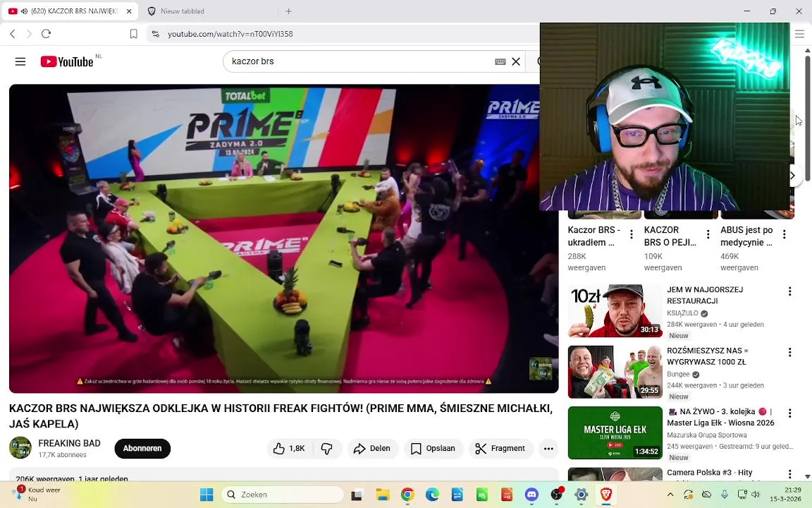
Task: Open options for 'Kaczor BRS - ukradłem' video
Action: (632, 235)
